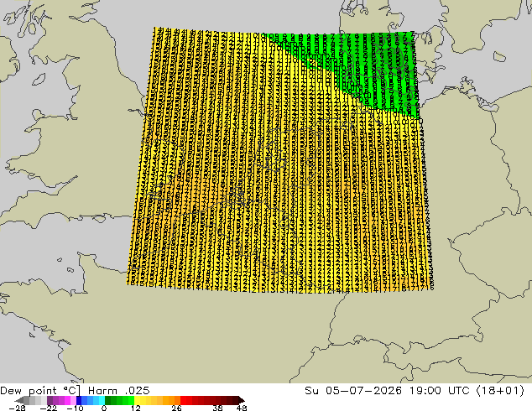Click the '38' legend label
This screenshot has width=532, height=411.
[218, 408]
